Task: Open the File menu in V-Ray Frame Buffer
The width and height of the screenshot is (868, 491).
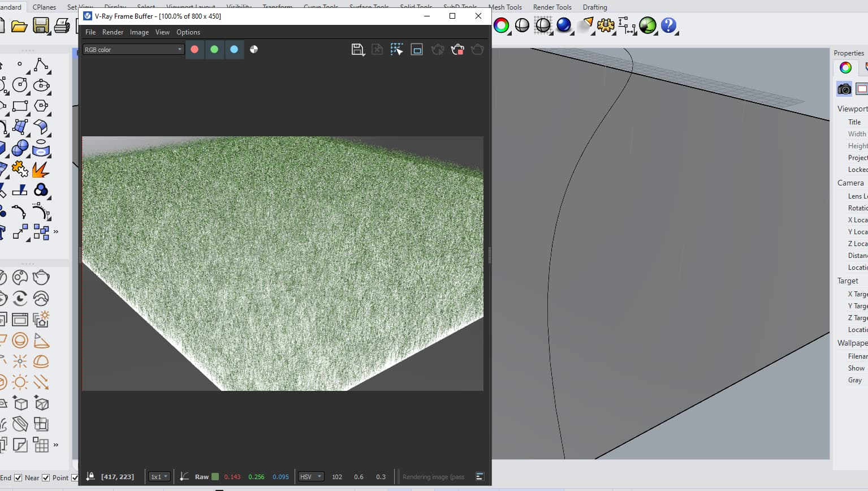Action: (x=90, y=32)
